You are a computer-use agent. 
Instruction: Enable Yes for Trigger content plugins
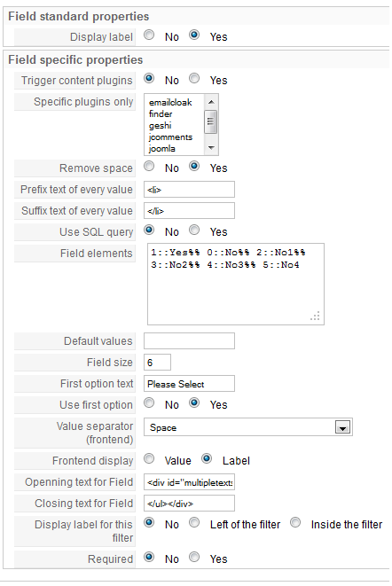[x=194, y=79]
